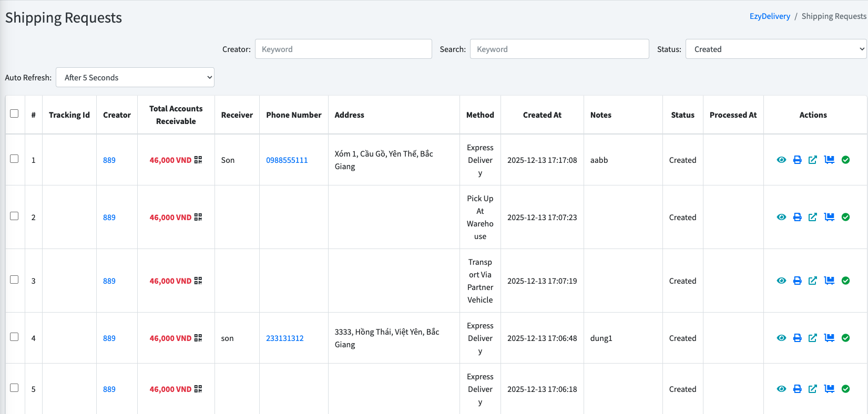Image resolution: width=868 pixels, height=414 pixels.
Task: Expand the Auto Refresh dropdown
Action: coord(135,77)
